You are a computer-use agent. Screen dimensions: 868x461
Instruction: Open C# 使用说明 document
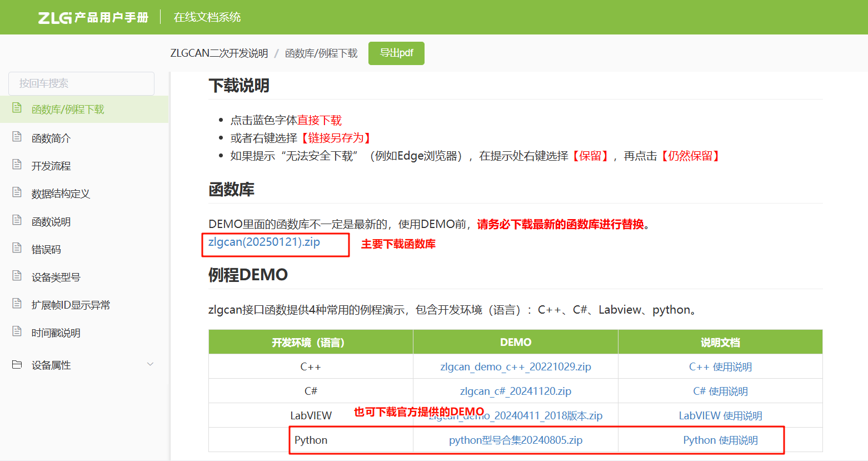(720, 391)
